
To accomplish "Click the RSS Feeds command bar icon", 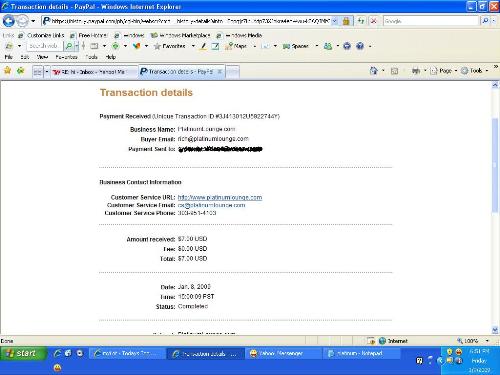I will pos(394,71).
